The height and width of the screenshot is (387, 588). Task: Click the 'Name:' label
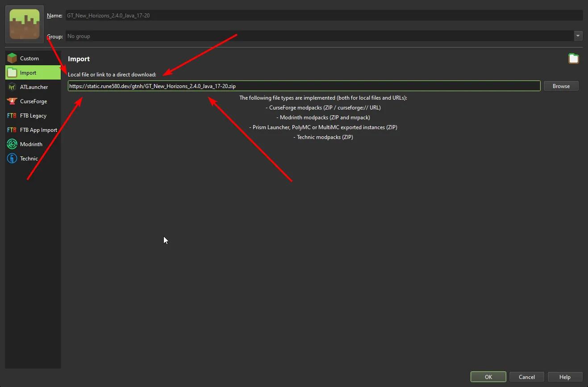pos(55,16)
